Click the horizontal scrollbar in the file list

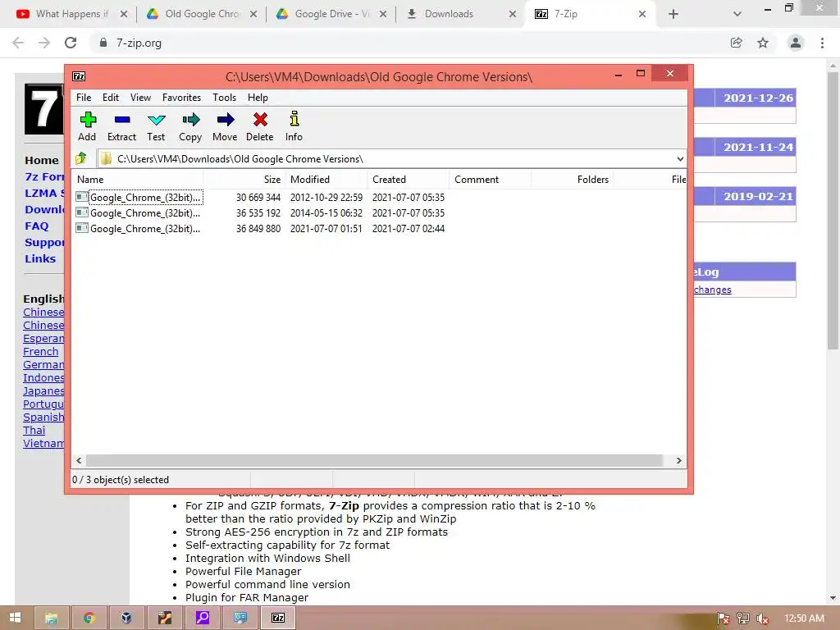[x=374, y=460]
